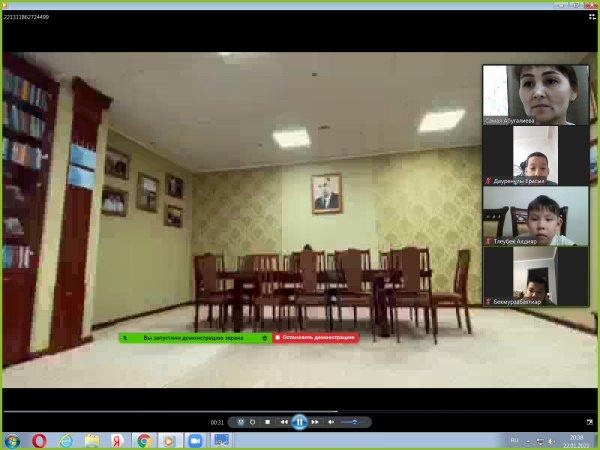Toggle shuffle mode in player
Screen dimensions: 600x450
click(x=241, y=422)
